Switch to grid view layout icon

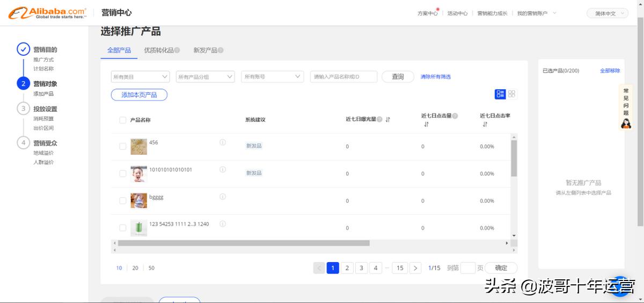point(512,94)
